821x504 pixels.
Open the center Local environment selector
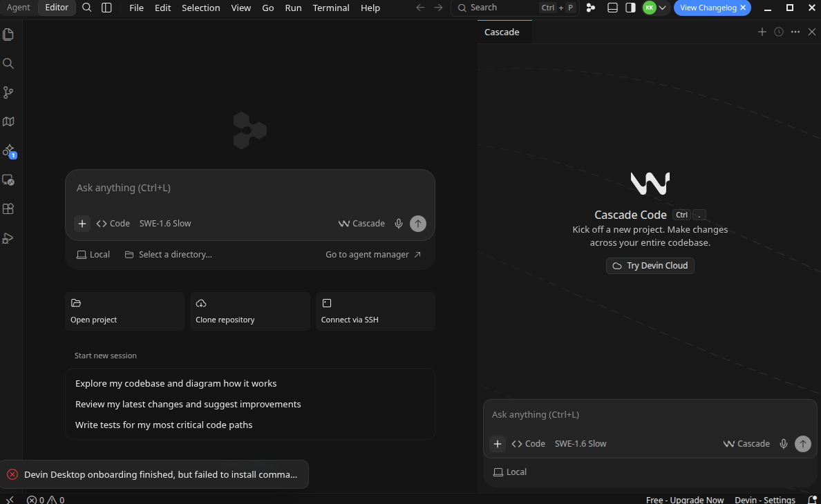pyautogui.click(x=93, y=255)
